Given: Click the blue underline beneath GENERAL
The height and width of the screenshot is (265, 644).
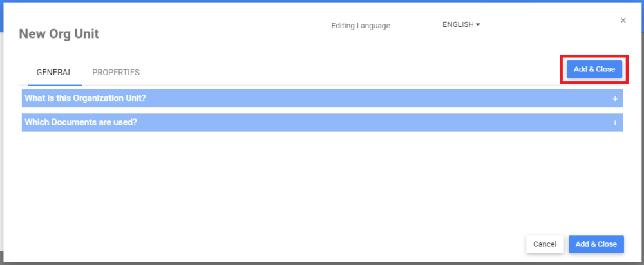Looking at the screenshot, I should click(x=55, y=84).
